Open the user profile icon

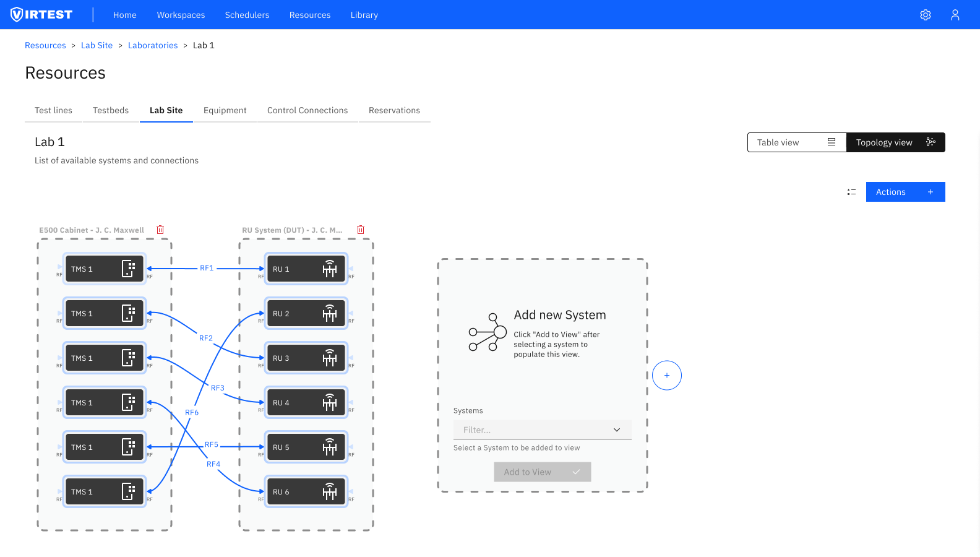point(955,15)
